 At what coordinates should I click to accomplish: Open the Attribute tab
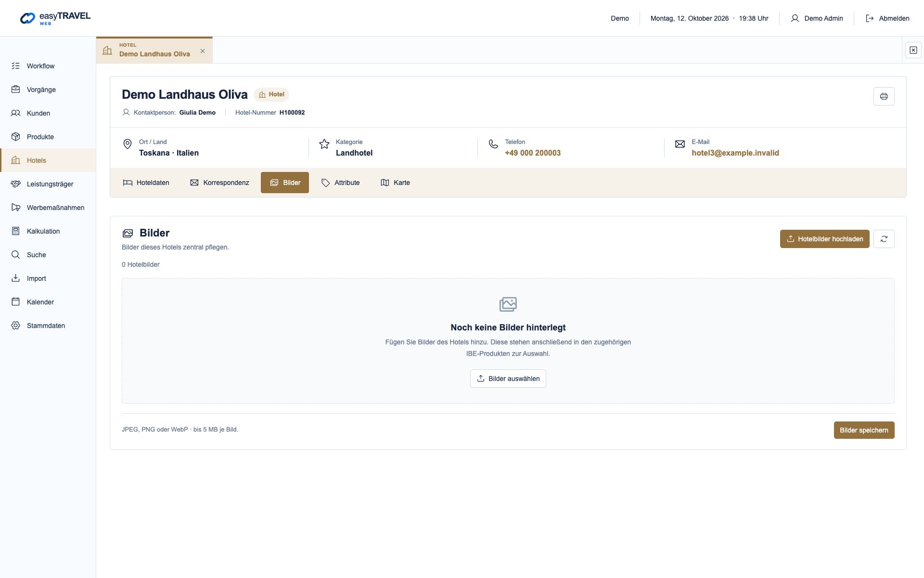[x=341, y=183]
